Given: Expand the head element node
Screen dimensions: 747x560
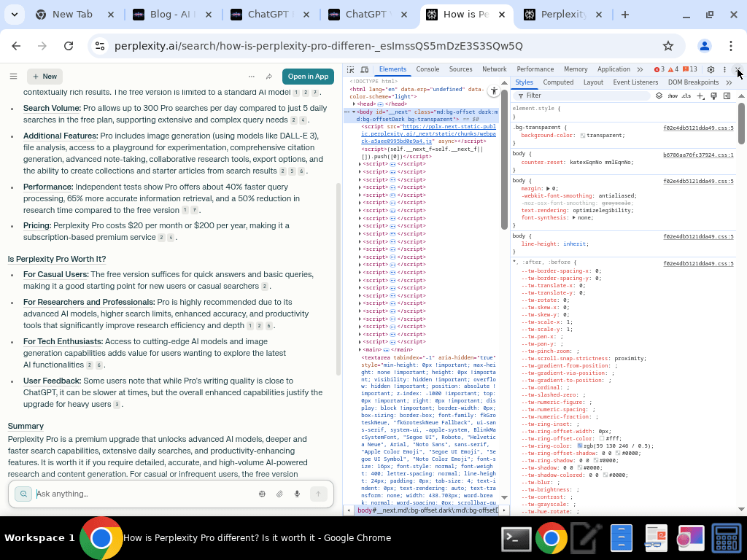Looking at the screenshot, I should point(354,104).
